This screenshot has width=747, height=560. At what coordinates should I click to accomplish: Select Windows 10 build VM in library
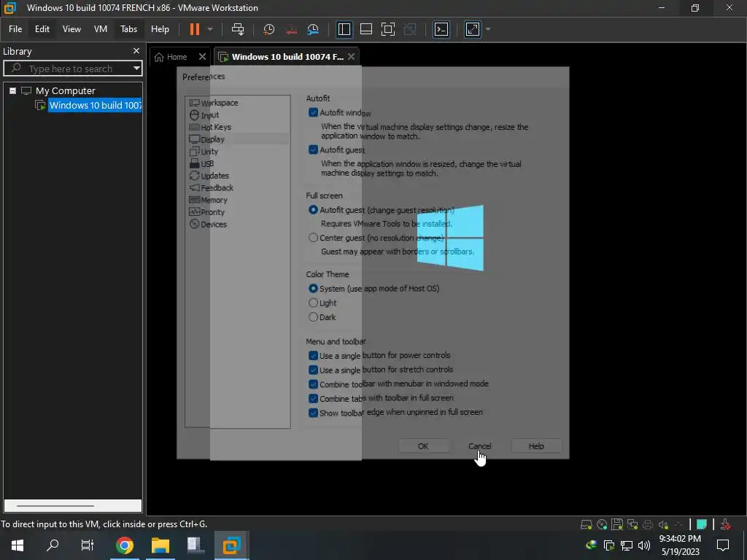pyautogui.click(x=95, y=105)
